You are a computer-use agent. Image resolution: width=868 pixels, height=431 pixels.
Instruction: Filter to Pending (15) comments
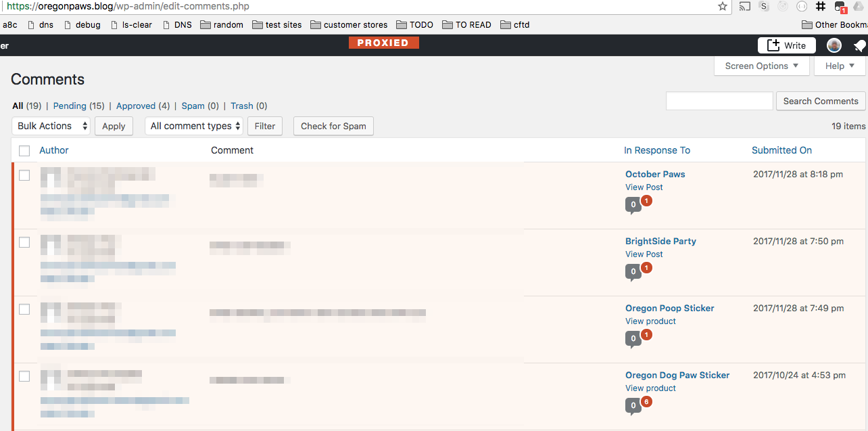click(79, 106)
